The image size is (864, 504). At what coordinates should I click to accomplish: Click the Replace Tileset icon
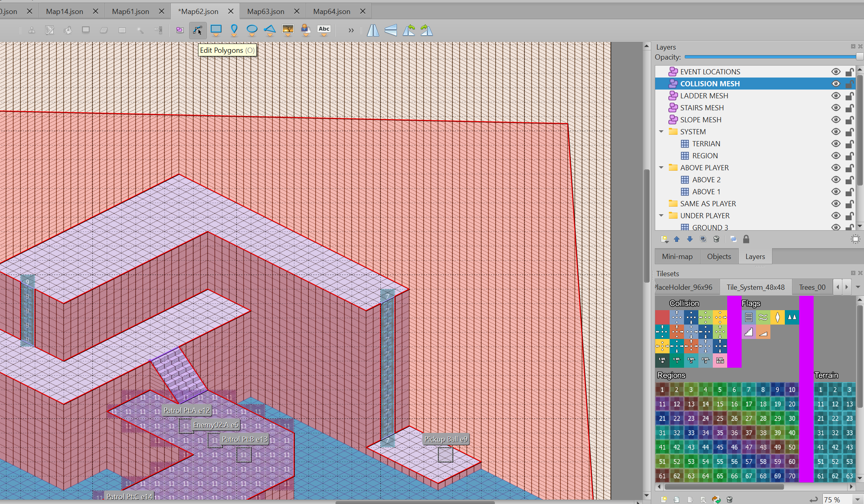716,500
